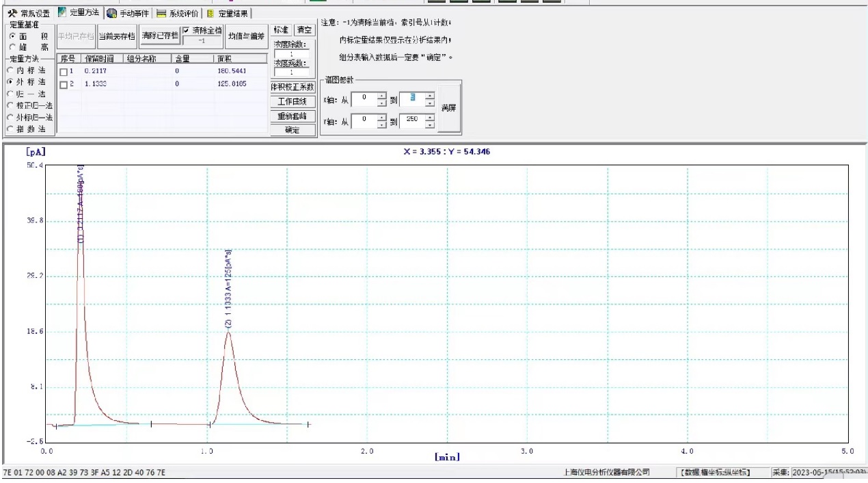868x483 pixels.
Task: Click the 面积 column header
Action: pyautogui.click(x=240, y=59)
